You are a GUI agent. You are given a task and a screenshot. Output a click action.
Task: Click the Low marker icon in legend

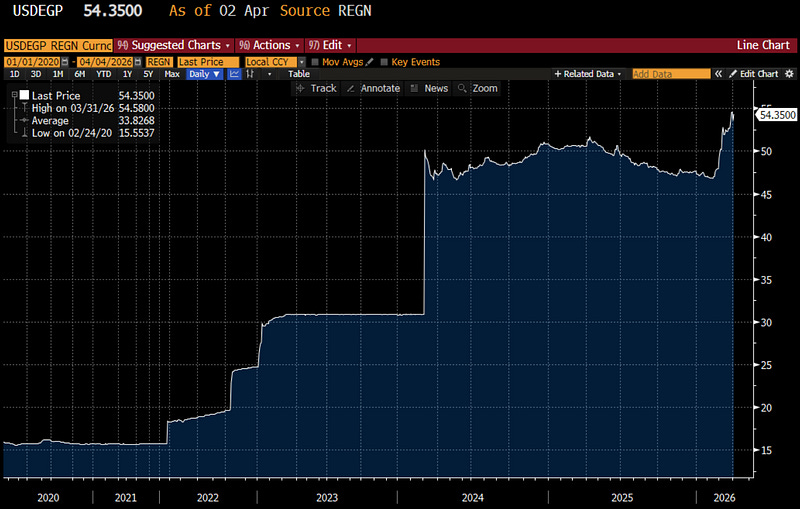[24, 133]
